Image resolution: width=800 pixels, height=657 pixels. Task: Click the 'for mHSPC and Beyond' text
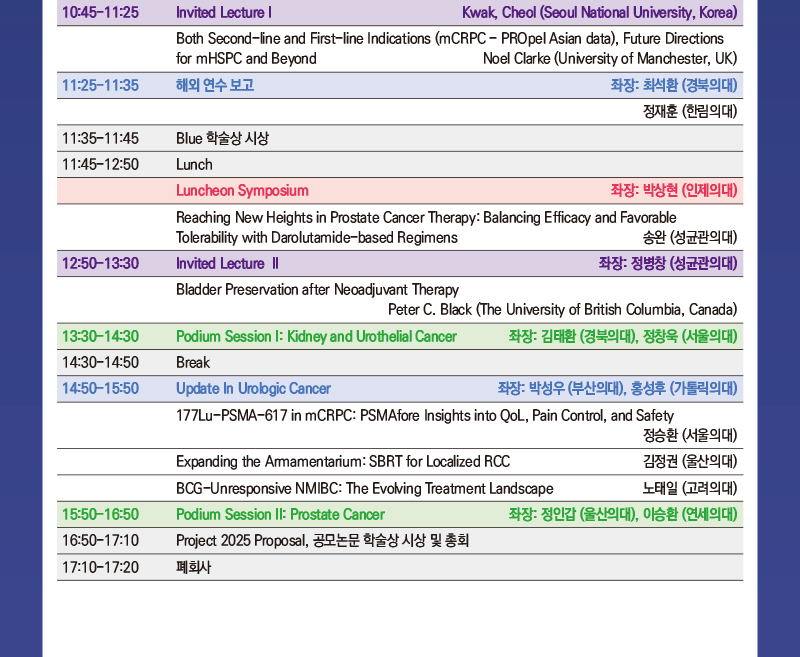[x=246, y=59]
